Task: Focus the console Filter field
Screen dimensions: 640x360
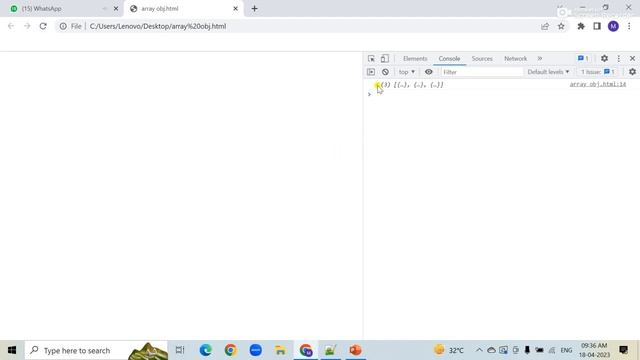Action: 481,72
